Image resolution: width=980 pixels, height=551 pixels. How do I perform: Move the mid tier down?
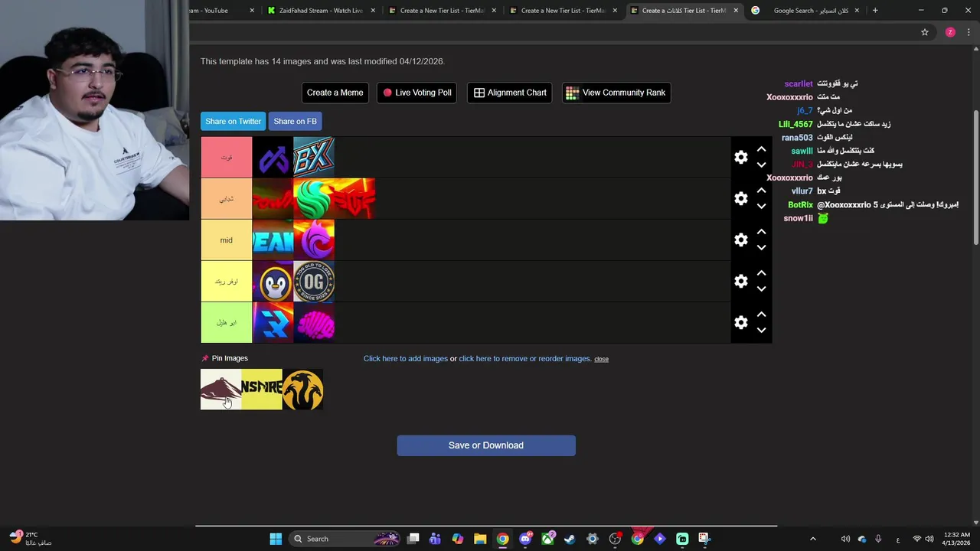pyautogui.click(x=761, y=247)
